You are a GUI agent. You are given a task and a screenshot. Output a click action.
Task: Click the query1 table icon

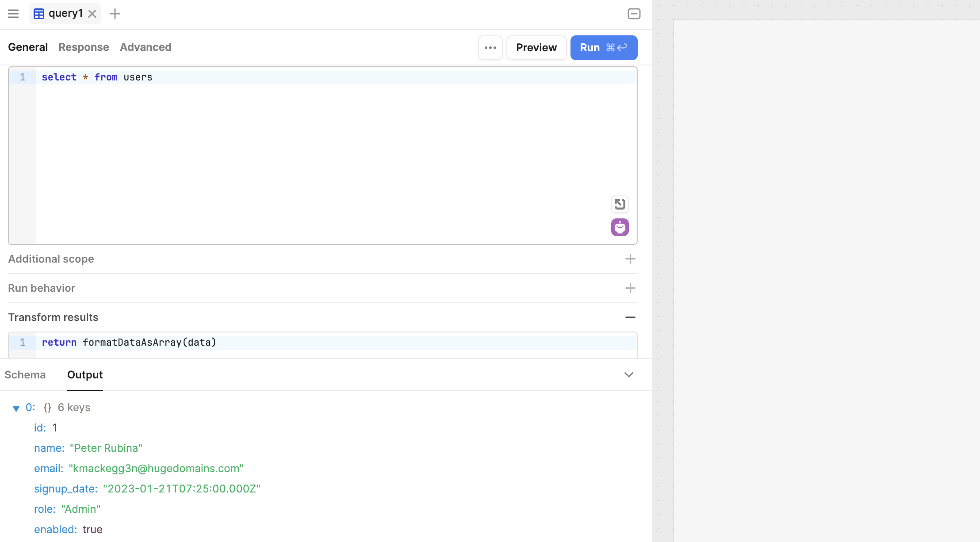39,14
